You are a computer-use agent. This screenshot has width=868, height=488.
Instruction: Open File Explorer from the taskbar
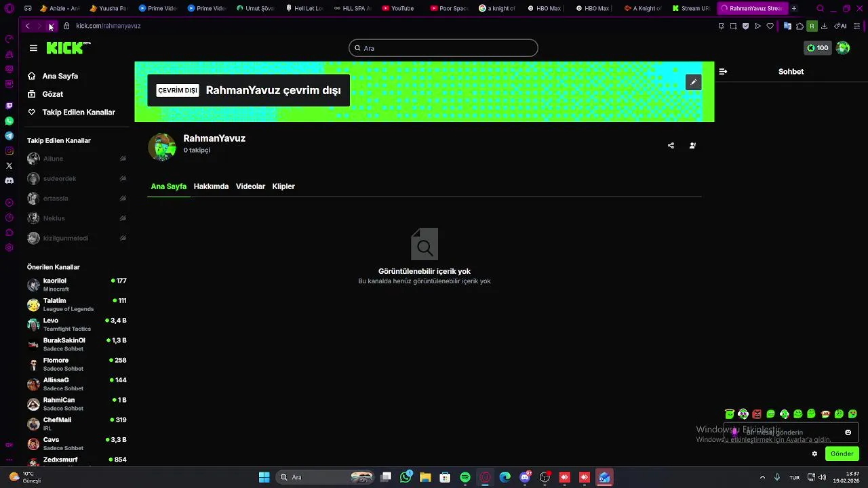coord(425,477)
